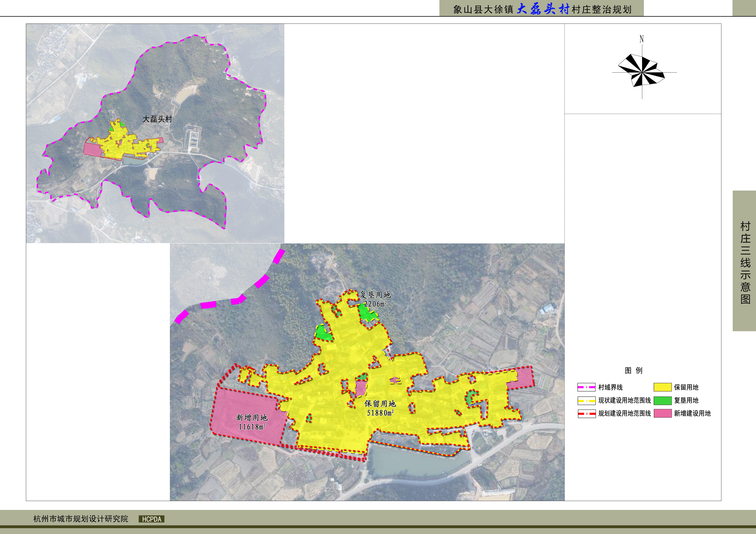Viewport: 756px width, 534px height.
Task: Click the 新增建设用地 legend label
Action: pyautogui.click(x=692, y=414)
